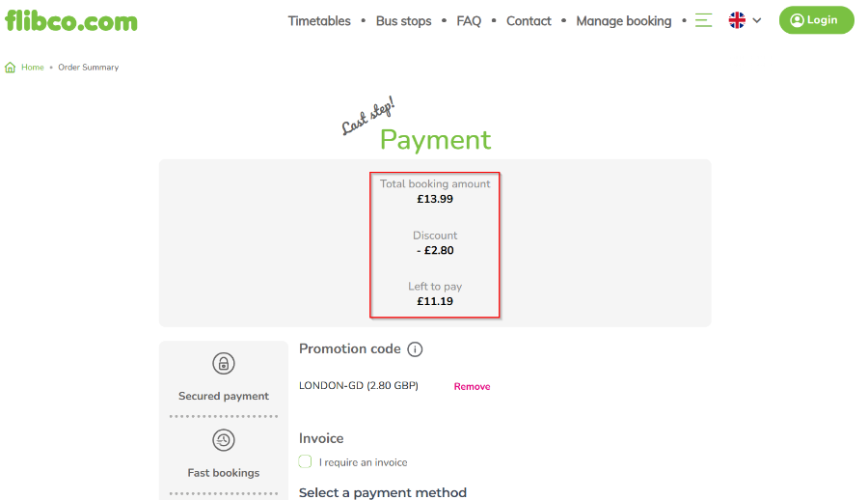Open the hamburger menu icon
Screen dimensions: 868x500
pos(704,20)
